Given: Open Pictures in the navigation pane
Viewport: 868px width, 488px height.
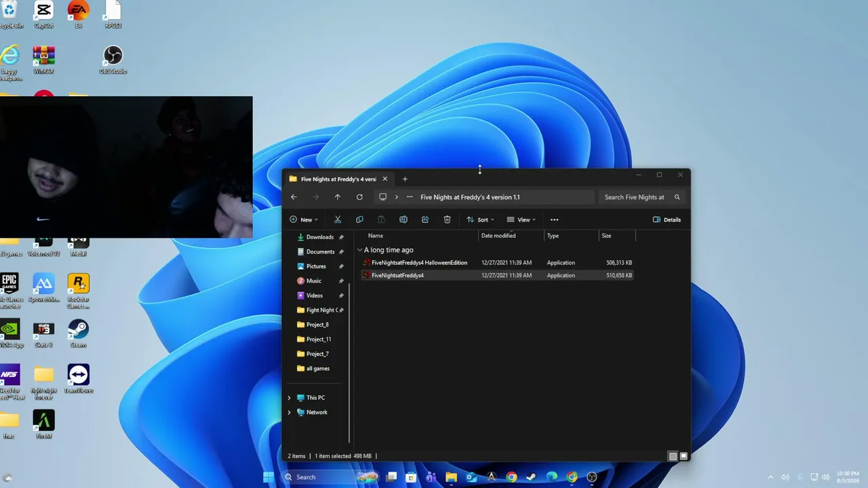Looking at the screenshot, I should 316,266.
